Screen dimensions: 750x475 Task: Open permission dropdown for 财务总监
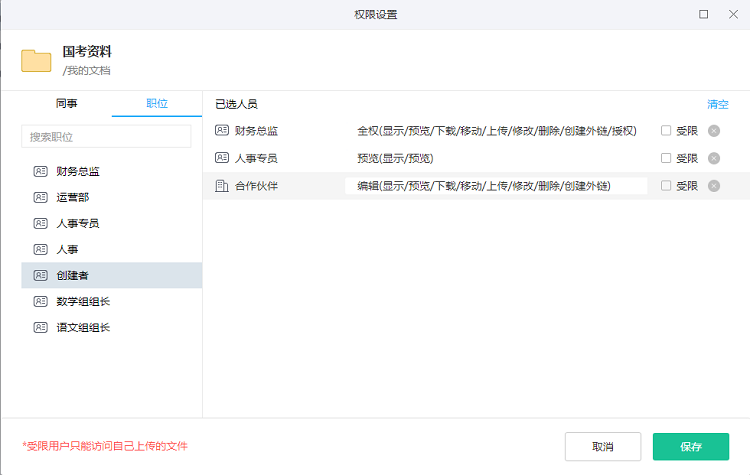click(x=496, y=131)
